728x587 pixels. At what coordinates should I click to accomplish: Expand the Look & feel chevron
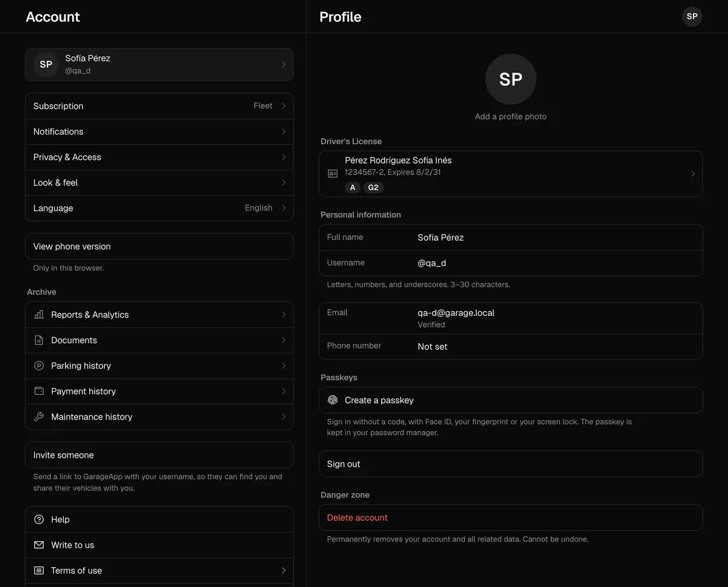(x=283, y=182)
